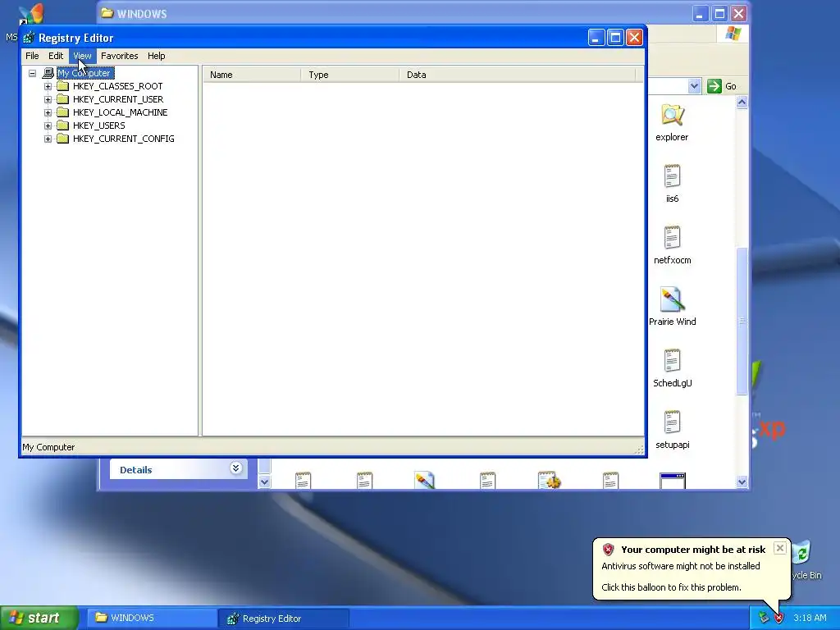
Task: Click the HKEY_LOCAL_MACHINE folder icon
Action: [62, 112]
